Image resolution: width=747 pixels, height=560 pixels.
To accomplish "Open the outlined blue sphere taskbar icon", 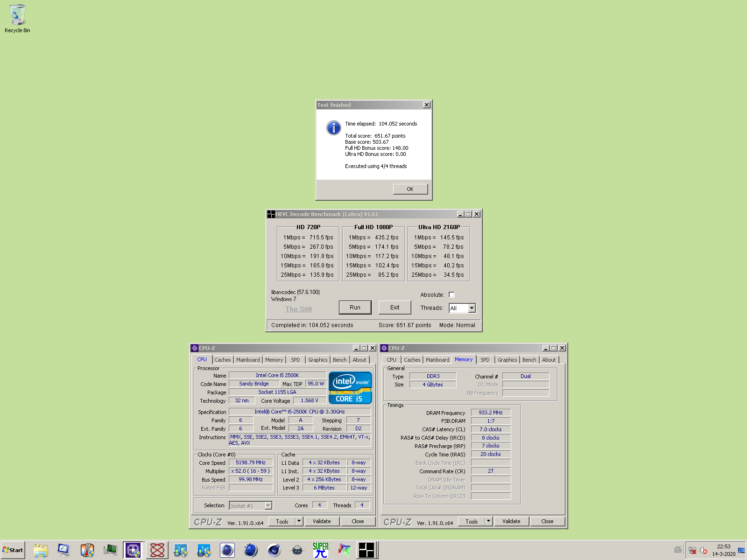I will [x=227, y=550].
